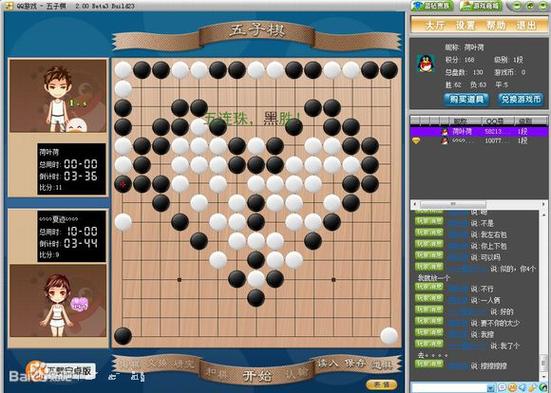Viewport: 551px width, 393px height.
Task: Click the red-marked last-move black stone
Action: (123, 184)
